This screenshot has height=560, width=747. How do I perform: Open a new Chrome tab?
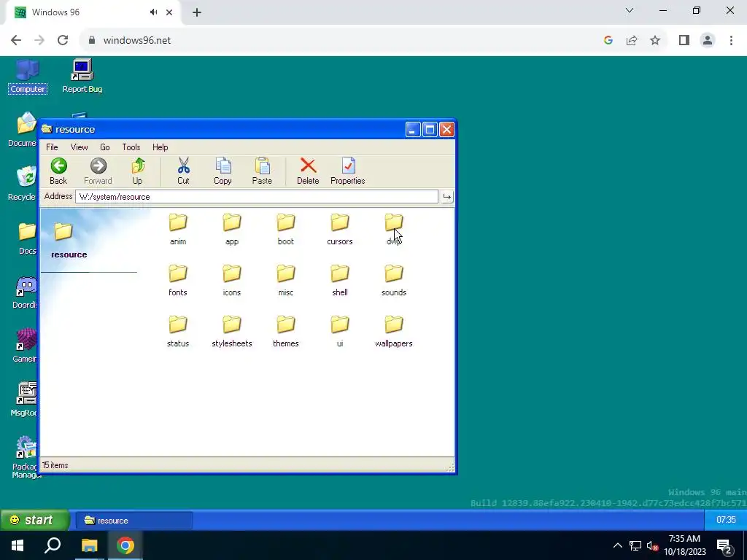click(197, 13)
